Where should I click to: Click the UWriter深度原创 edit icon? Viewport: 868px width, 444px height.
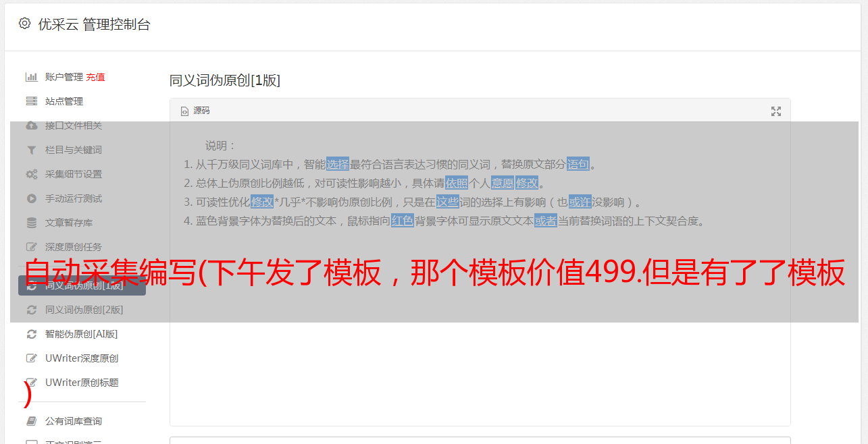[x=31, y=358]
